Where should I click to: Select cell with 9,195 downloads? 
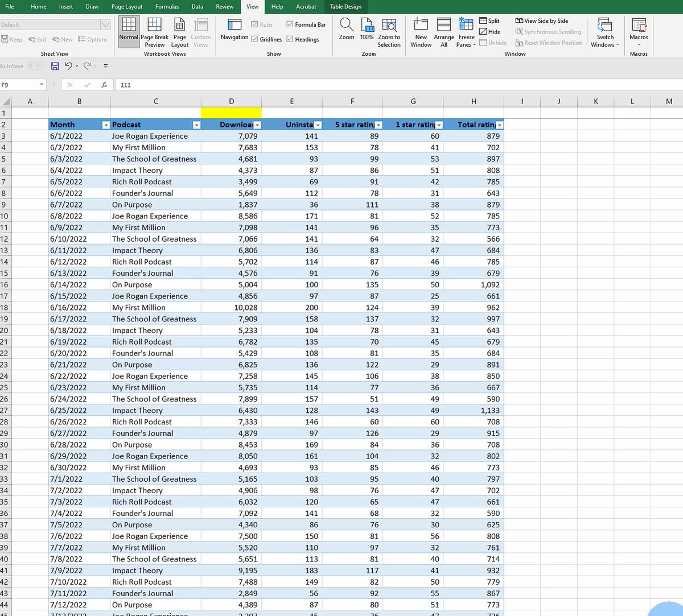(231, 570)
